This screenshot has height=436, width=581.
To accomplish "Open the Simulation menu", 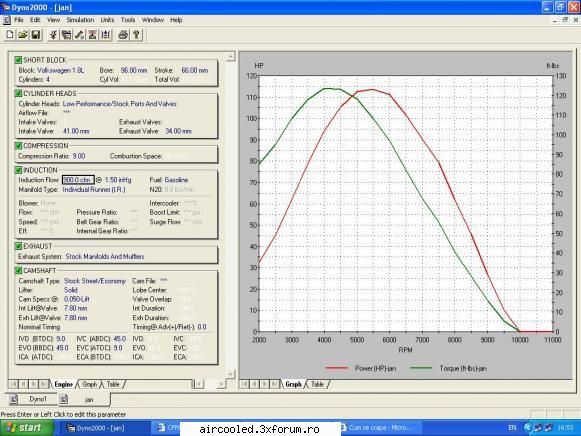I will pos(80,20).
